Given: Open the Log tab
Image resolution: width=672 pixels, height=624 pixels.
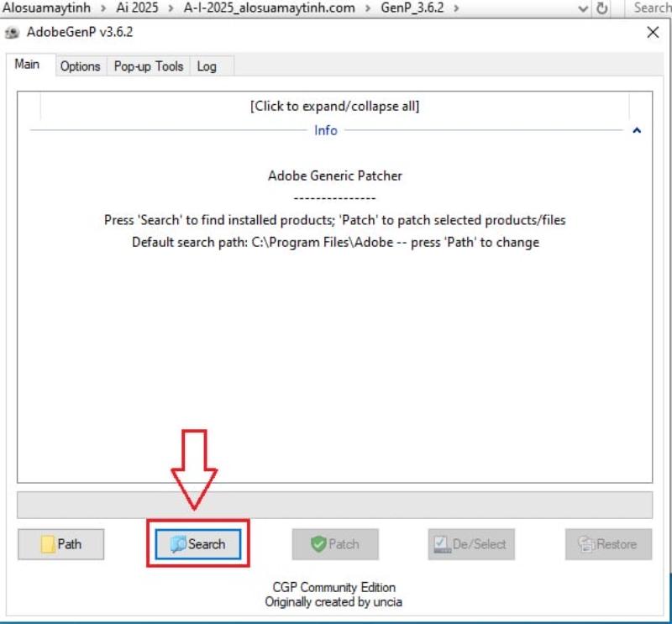Looking at the screenshot, I should point(207,66).
